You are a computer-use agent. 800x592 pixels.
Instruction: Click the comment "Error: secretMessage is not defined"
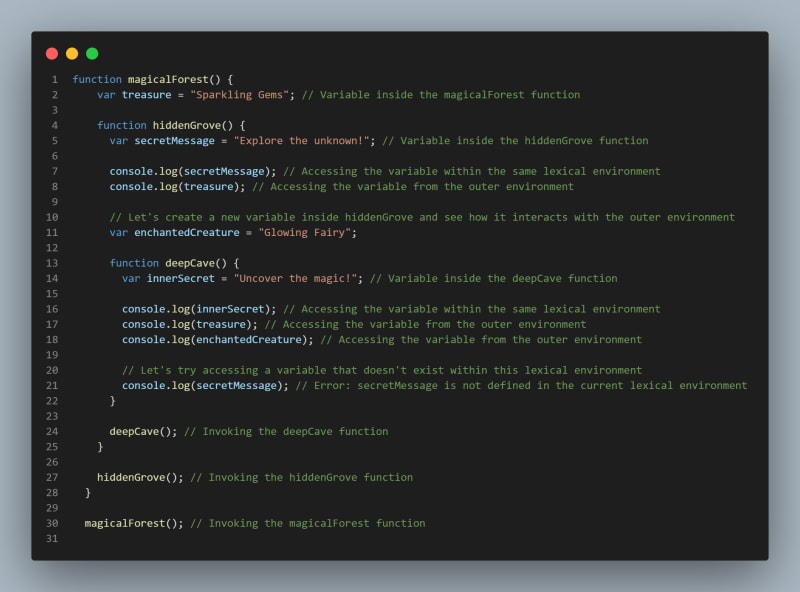[x=521, y=385]
